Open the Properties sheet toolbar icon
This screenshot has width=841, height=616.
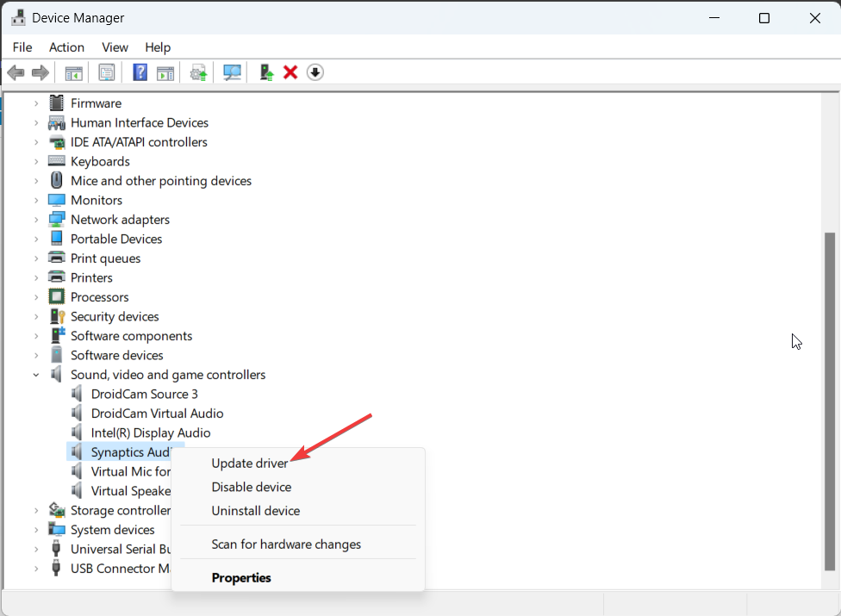pyautogui.click(x=107, y=72)
